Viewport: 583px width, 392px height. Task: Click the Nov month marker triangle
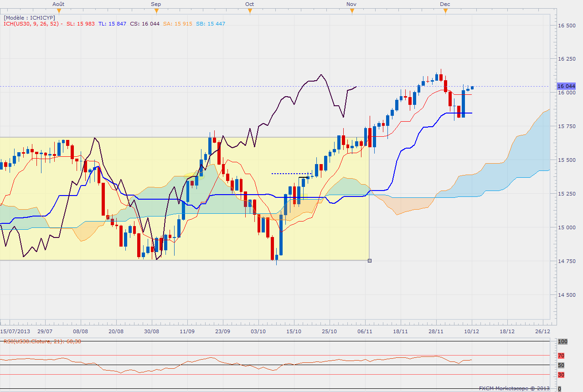[x=351, y=11]
